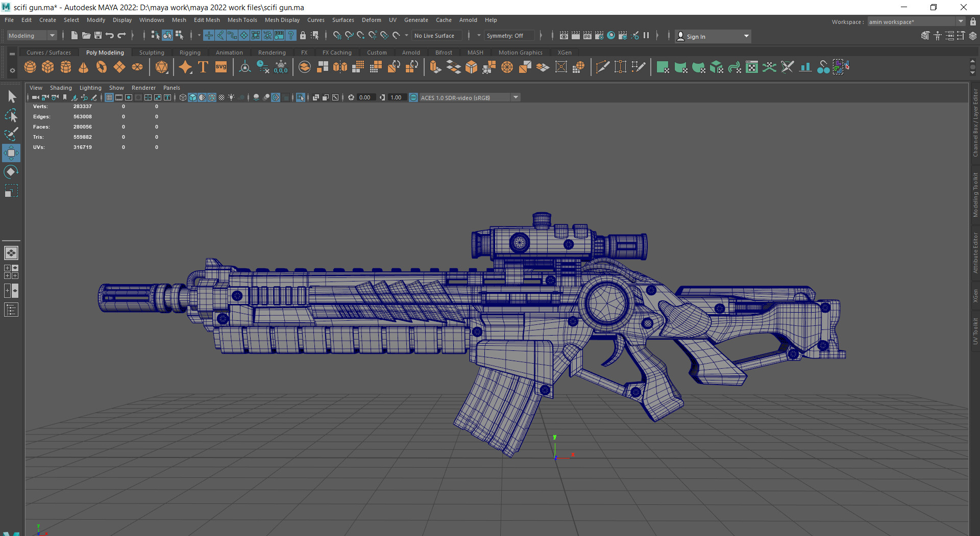Click the No Live Surface button
The width and height of the screenshot is (980, 536).
pyautogui.click(x=436, y=35)
